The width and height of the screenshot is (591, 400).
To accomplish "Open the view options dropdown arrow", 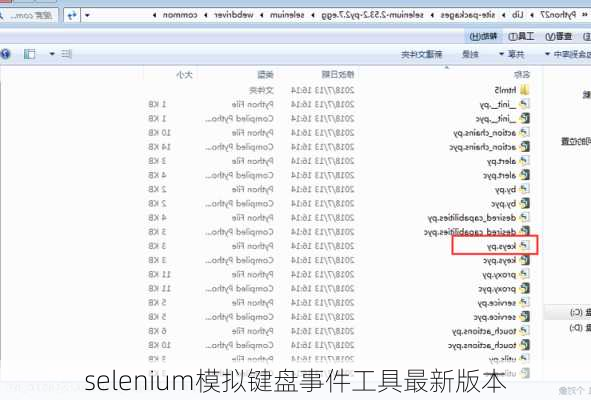I will 52,54.
